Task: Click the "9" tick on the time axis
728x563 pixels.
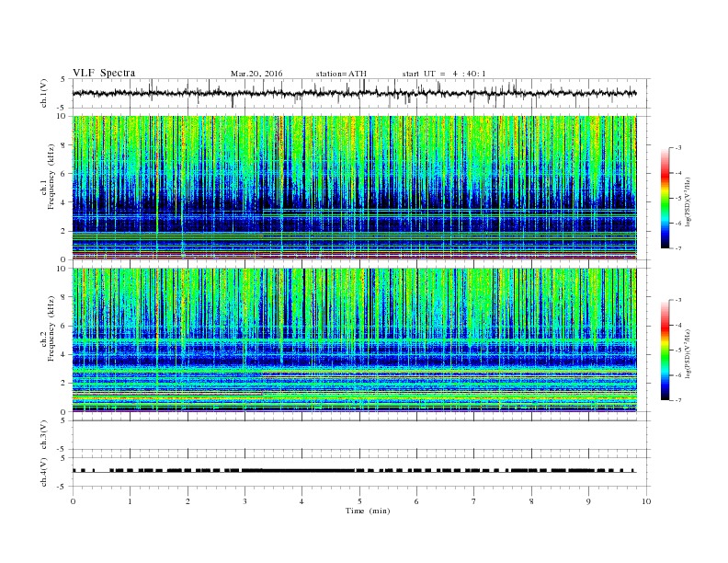Action: (x=588, y=501)
